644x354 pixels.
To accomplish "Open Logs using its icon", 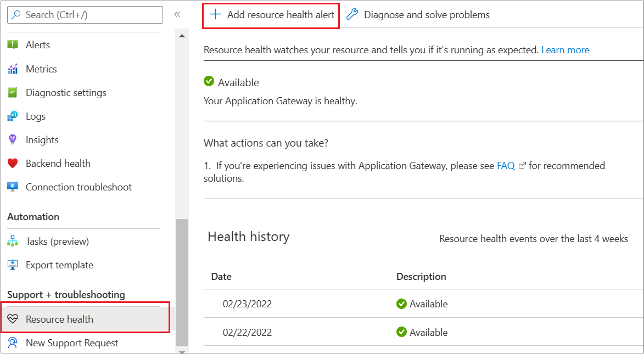I will pyautogui.click(x=13, y=116).
